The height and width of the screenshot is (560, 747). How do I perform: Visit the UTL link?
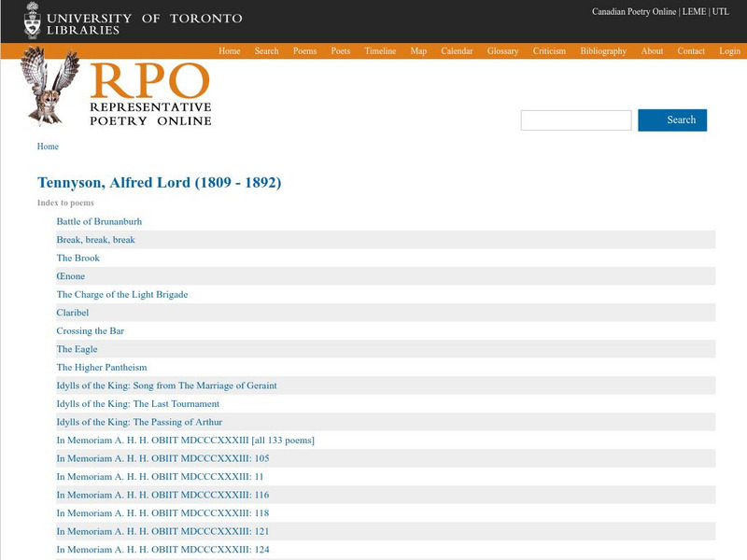(720, 11)
